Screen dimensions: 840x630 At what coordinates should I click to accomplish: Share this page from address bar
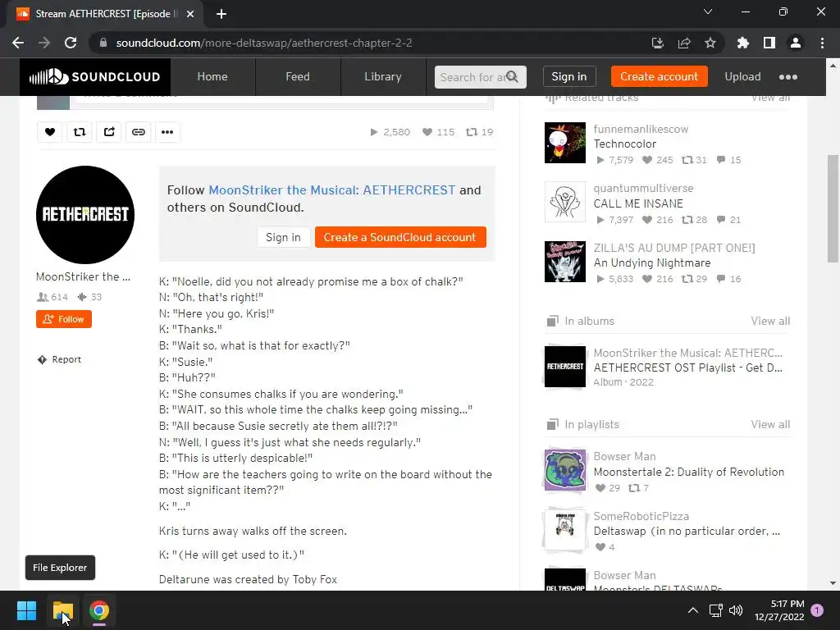(684, 43)
